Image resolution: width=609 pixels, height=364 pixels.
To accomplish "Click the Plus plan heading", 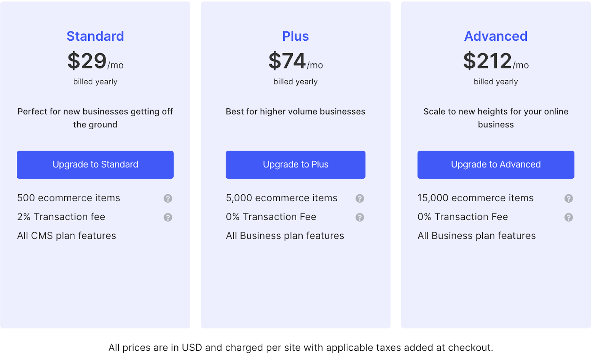I will [x=295, y=36].
